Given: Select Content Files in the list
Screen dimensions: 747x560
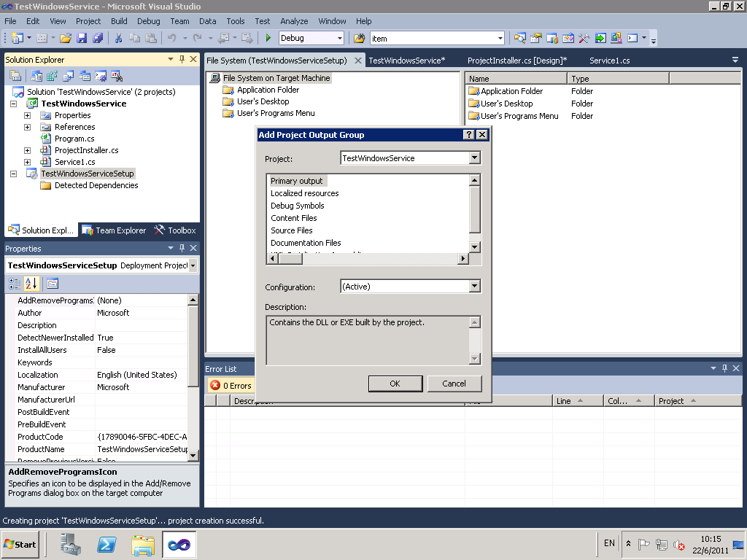Looking at the screenshot, I should [293, 218].
